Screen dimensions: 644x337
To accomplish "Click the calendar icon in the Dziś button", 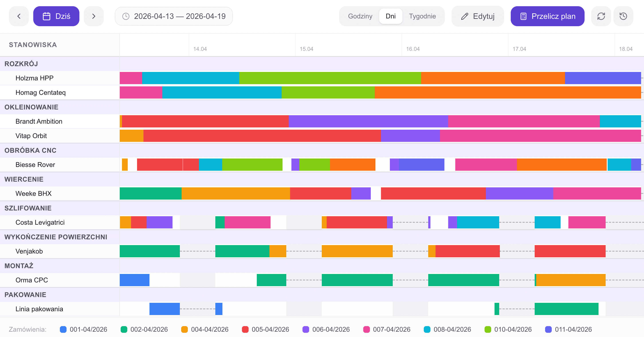I will pyautogui.click(x=47, y=16).
